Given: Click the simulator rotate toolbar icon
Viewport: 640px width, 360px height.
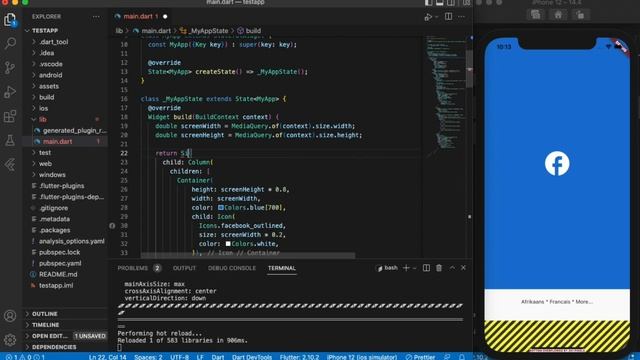Looking at the screenshot, I should click(x=580, y=15).
